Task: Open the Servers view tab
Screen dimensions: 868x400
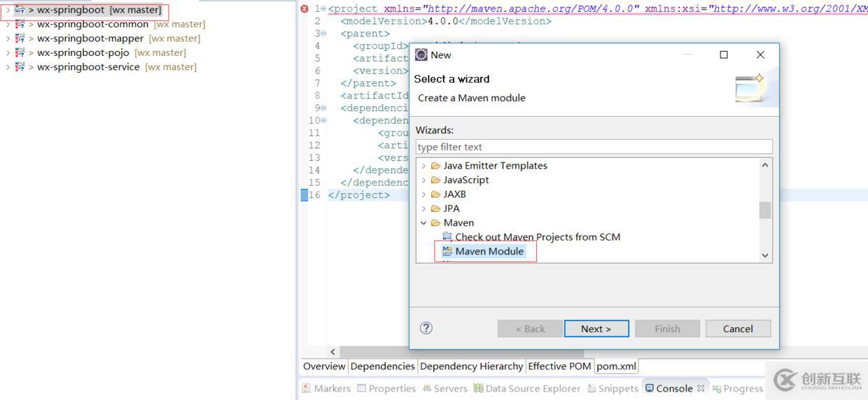Action: coord(444,389)
